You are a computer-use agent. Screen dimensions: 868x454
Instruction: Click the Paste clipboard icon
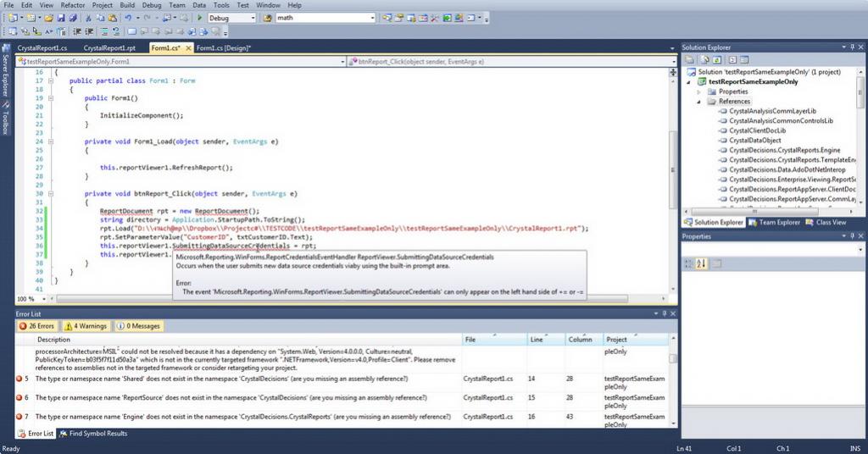pos(113,18)
